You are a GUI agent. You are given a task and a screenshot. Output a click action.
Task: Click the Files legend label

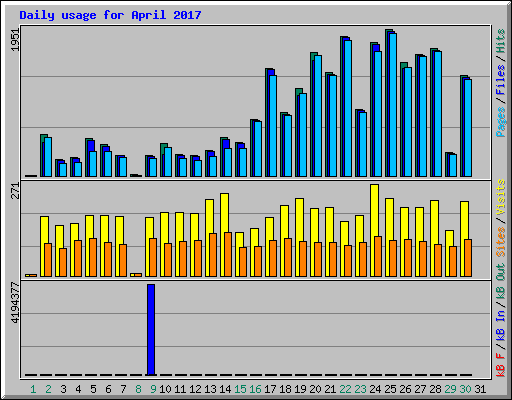tap(500, 80)
